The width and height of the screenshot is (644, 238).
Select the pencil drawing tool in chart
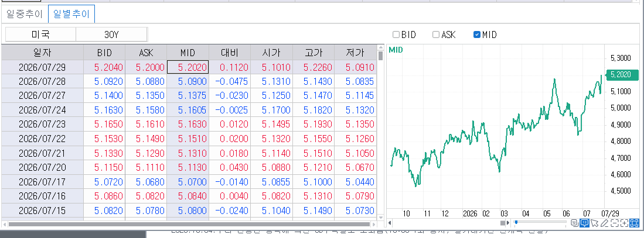tap(604, 223)
